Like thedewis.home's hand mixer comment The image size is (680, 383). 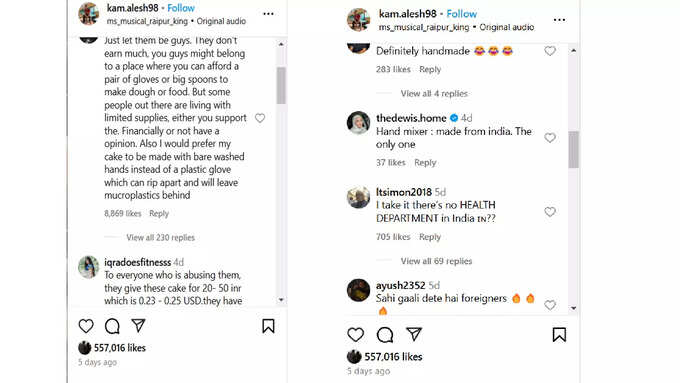click(550, 138)
